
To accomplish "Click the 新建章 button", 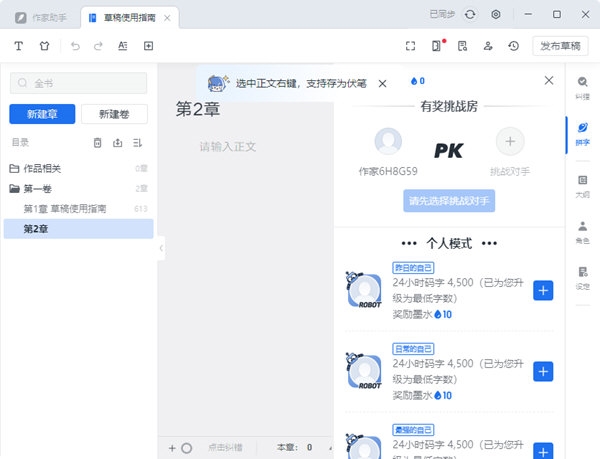I will (x=42, y=114).
